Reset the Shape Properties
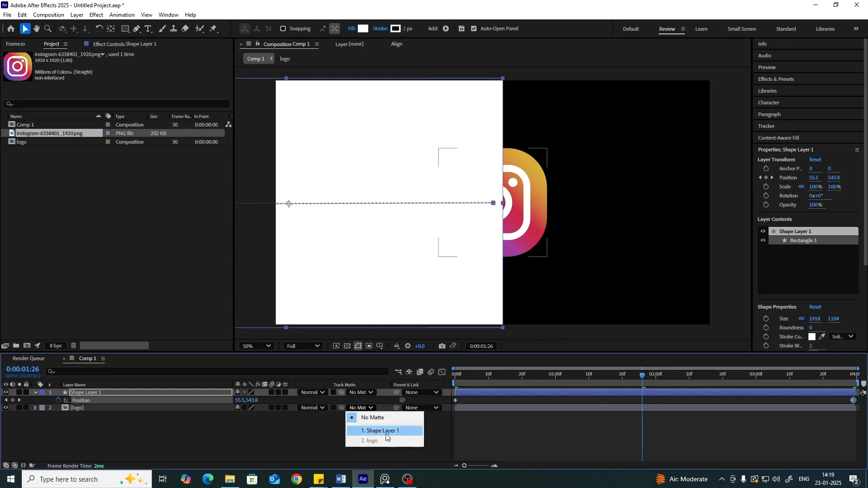This screenshot has height=488, width=868. point(815,307)
